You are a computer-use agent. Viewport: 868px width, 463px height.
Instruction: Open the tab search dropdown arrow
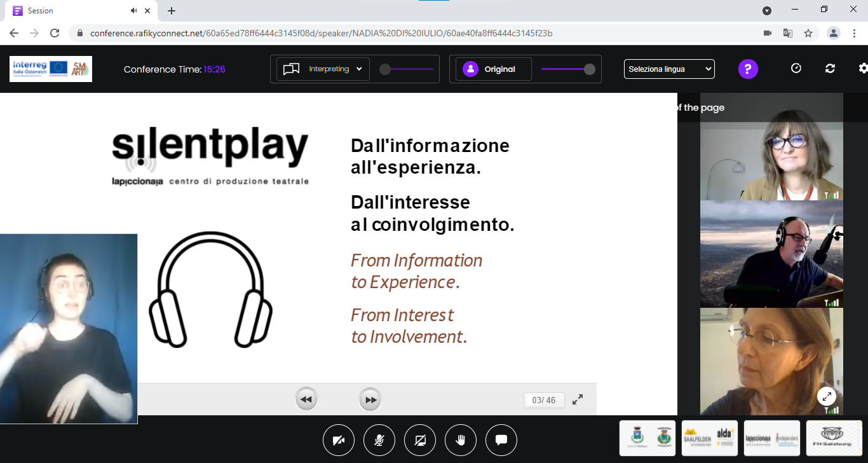click(x=767, y=10)
